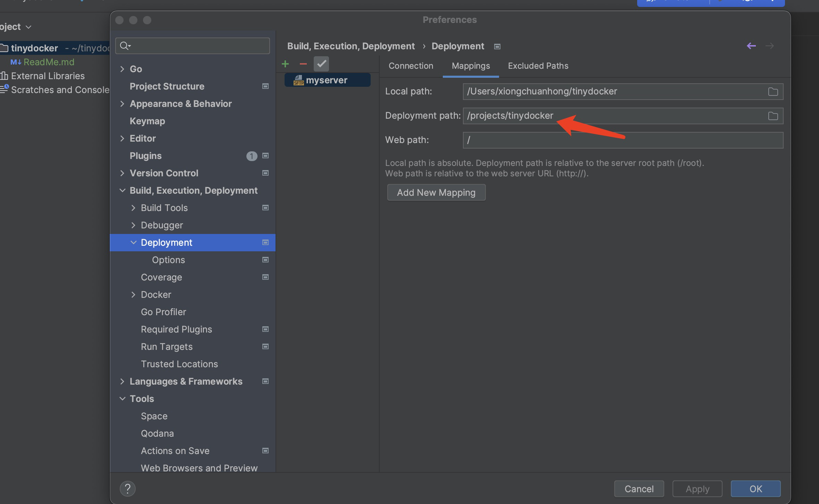Switch to the Connection tab
The height and width of the screenshot is (504, 819).
pos(411,66)
